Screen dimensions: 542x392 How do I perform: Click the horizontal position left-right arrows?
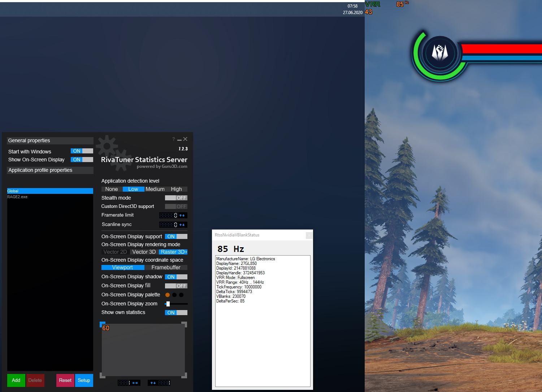135,383
